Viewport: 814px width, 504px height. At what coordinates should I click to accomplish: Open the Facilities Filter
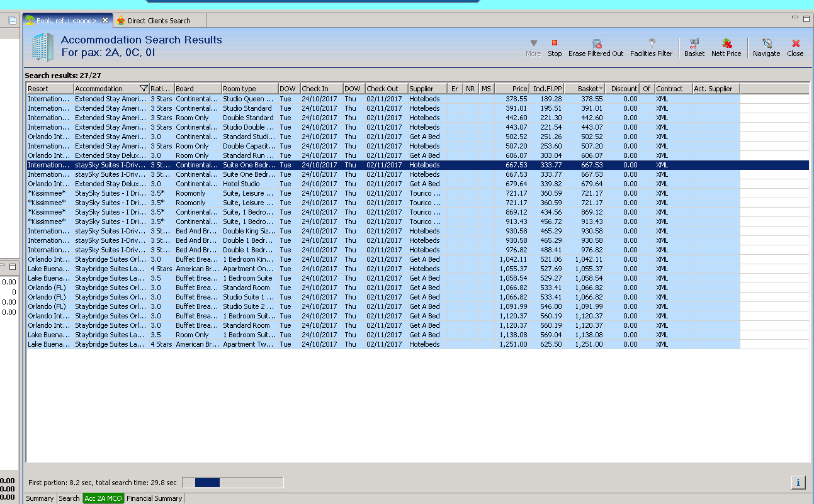652,48
